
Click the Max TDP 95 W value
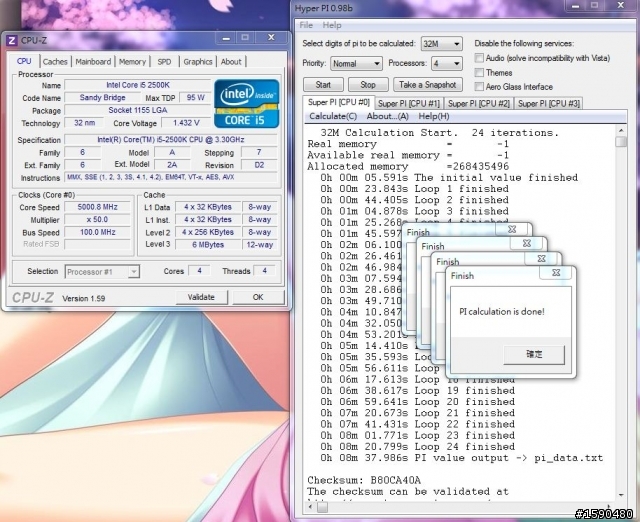[196, 98]
